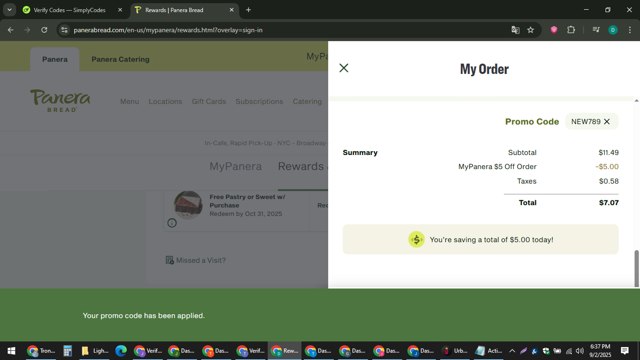Open the browser extensions menu
Image resolution: width=640 pixels, height=360 pixels.
(571, 30)
